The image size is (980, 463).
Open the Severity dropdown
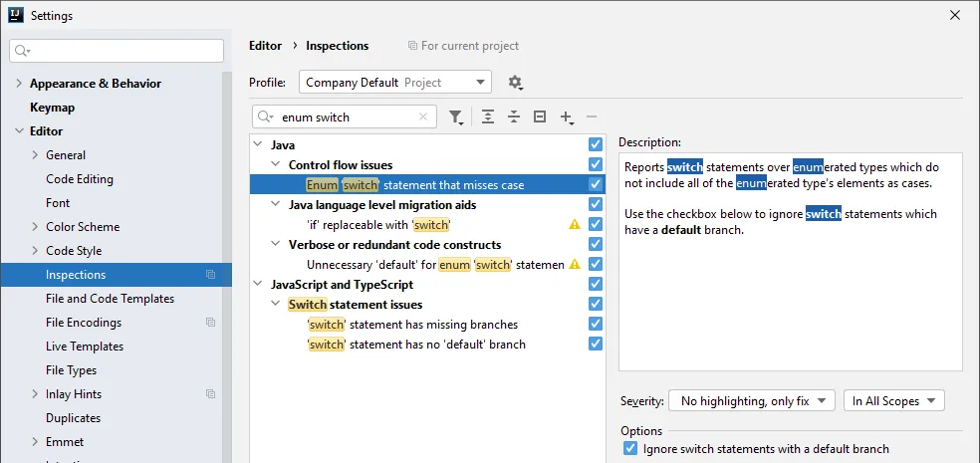(752, 401)
